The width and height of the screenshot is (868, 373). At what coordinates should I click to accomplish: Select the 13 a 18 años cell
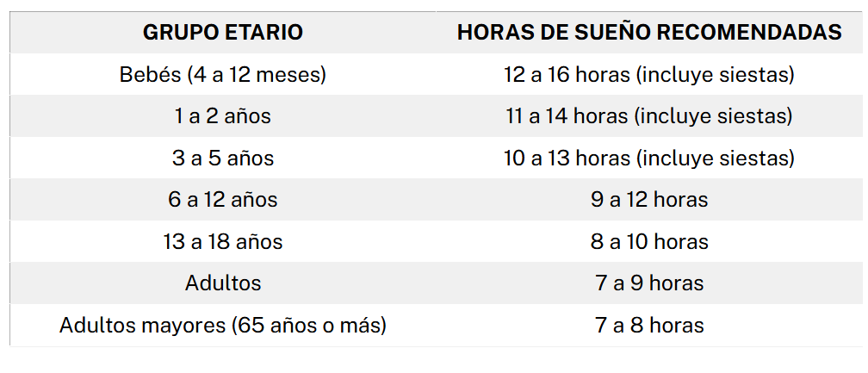222,241
